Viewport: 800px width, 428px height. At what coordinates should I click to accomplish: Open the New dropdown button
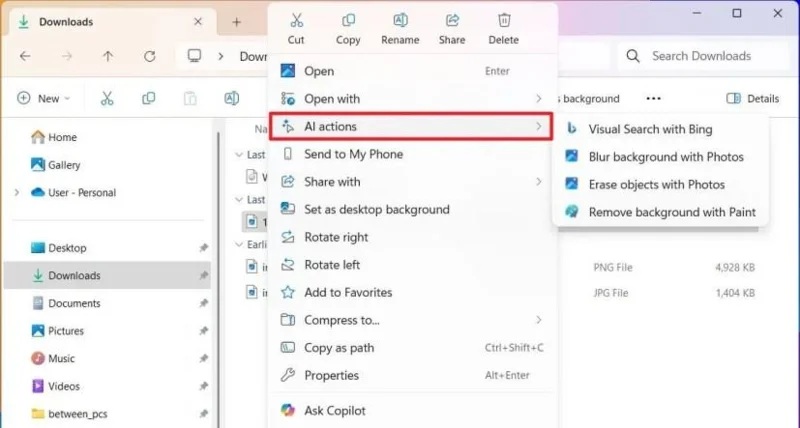[x=43, y=98]
